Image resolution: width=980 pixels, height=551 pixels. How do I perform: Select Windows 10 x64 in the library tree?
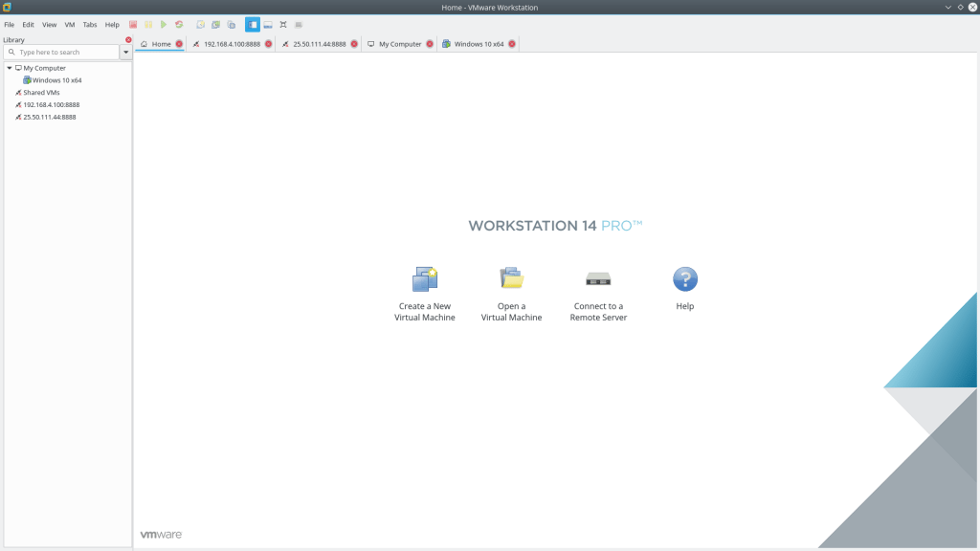tap(56, 80)
